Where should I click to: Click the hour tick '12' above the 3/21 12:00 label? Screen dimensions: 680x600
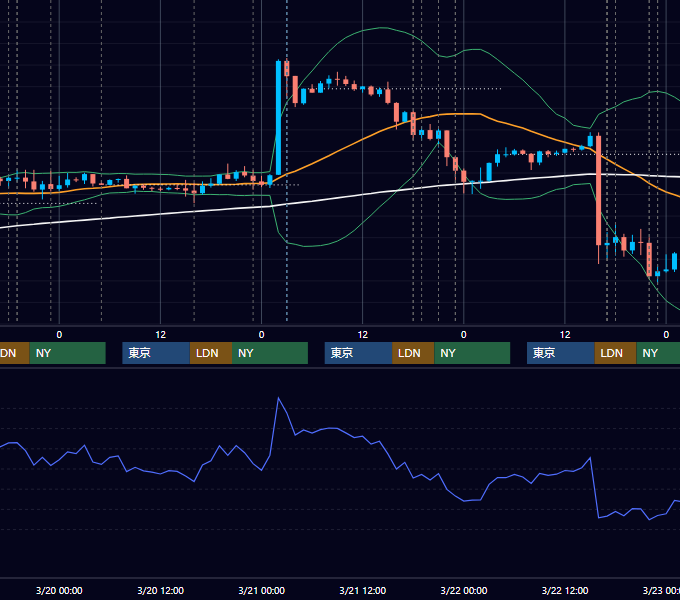[363, 334]
